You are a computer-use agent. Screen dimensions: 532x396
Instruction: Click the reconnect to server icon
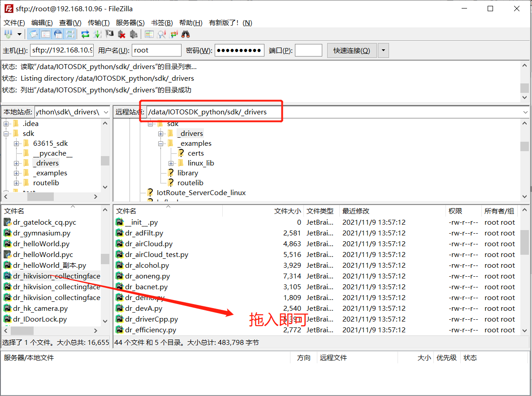point(134,34)
